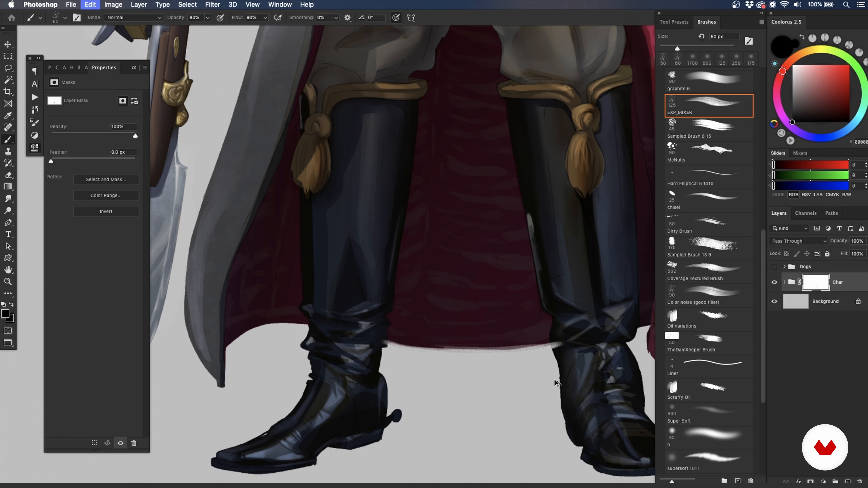Open the brush Mode dropdown
Image resolution: width=868 pixels, height=488 pixels.
click(x=134, y=18)
